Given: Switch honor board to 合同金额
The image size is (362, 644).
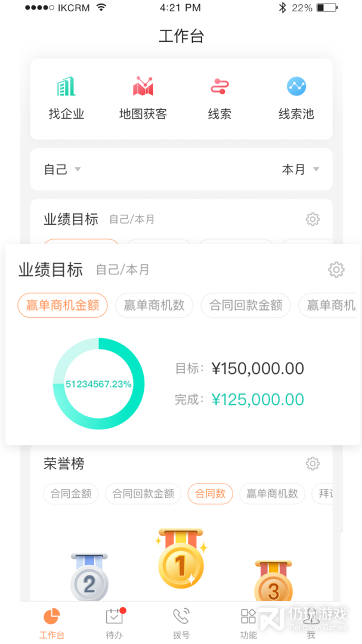Looking at the screenshot, I should (x=70, y=494).
